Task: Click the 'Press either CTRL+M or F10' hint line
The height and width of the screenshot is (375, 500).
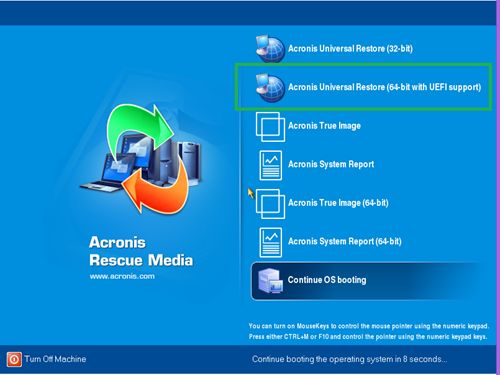Action: (x=368, y=337)
